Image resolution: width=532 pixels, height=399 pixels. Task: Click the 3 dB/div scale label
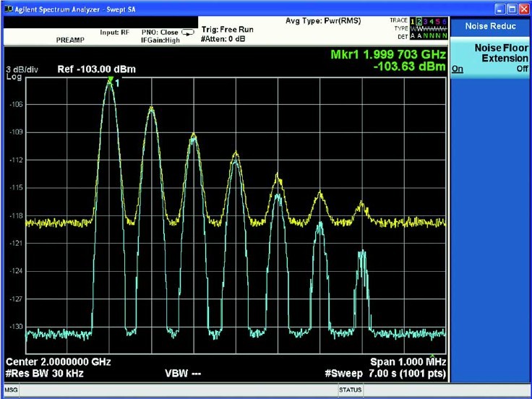[x=22, y=70]
